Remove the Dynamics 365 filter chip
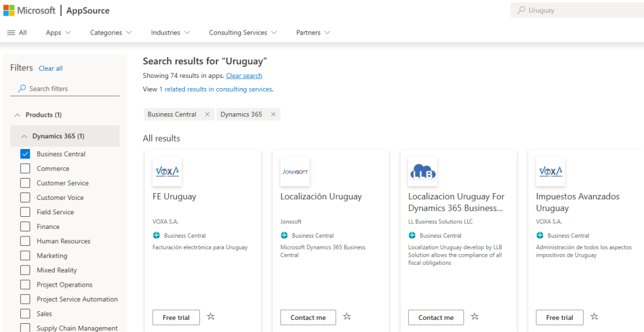This screenshot has height=332, width=644. click(x=273, y=114)
